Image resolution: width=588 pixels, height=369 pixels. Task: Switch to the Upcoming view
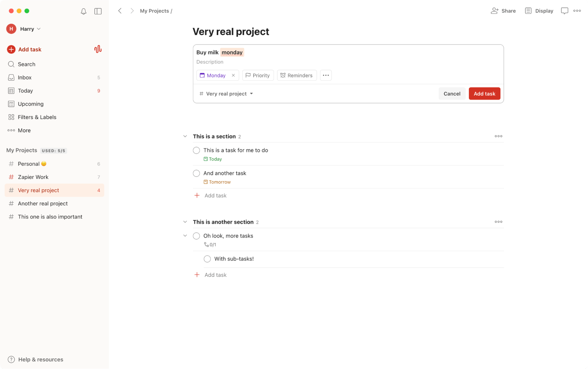point(30,104)
